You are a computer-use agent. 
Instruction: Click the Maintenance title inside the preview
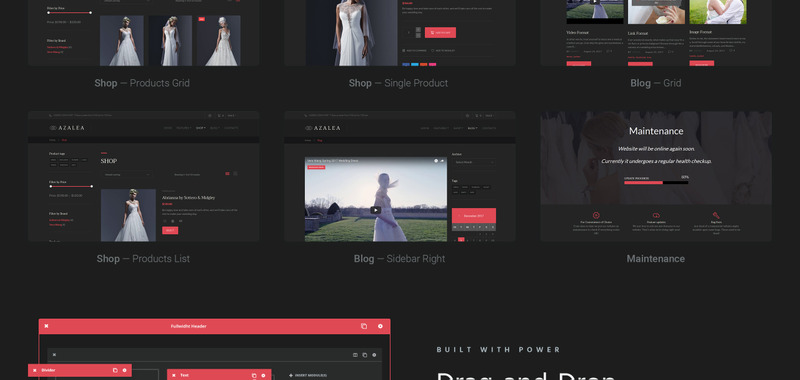[656, 131]
